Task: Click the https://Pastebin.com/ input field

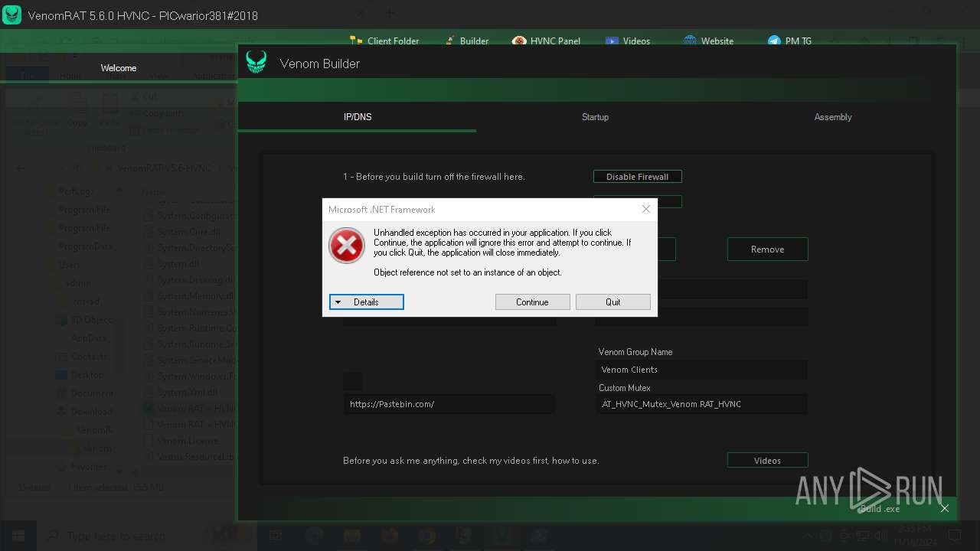Action: click(449, 404)
